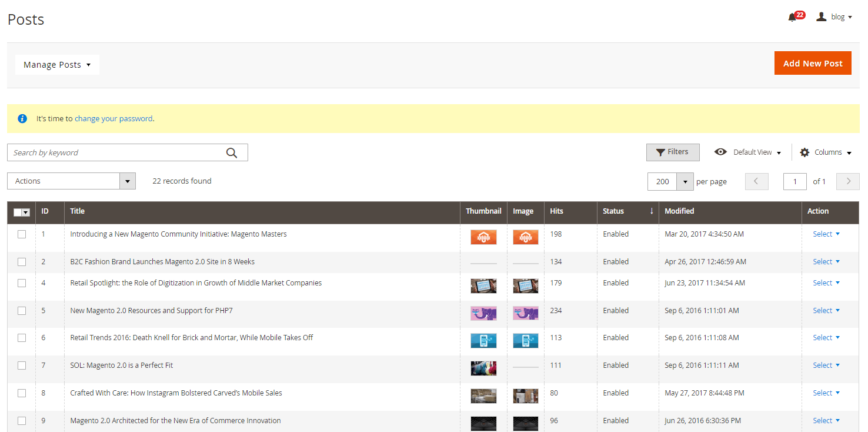Check the Magento 2.0 Architected row

pyautogui.click(x=22, y=421)
